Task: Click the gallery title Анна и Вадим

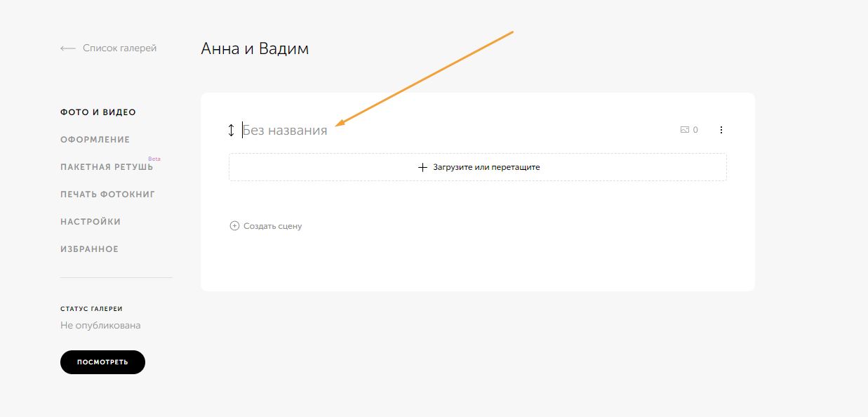Action: [255, 48]
